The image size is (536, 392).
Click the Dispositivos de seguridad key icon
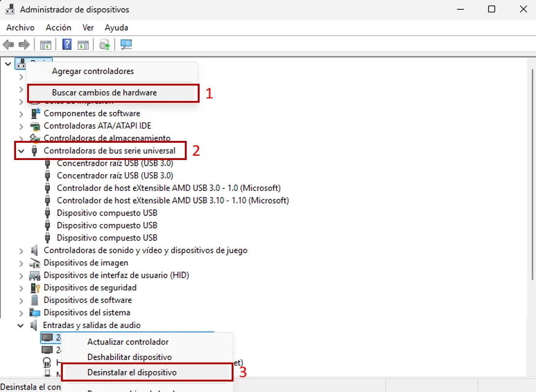tap(35, 288)
